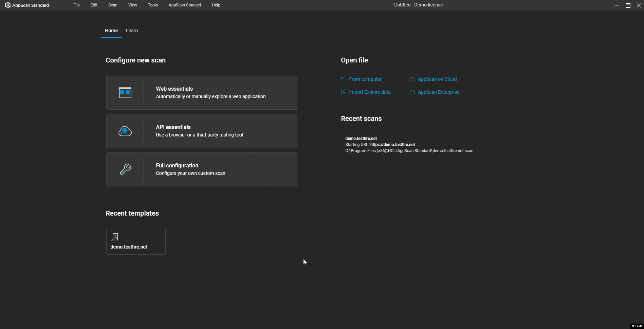This screenshot has width=644, height=329.
Task: Close the AppScan window
Action: 639,5
